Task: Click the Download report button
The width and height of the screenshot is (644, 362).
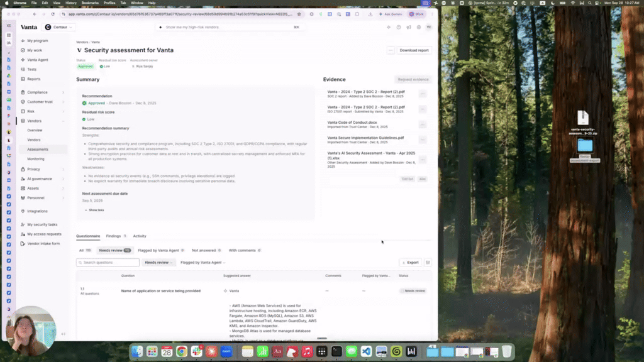Action: tap(414, 50)
